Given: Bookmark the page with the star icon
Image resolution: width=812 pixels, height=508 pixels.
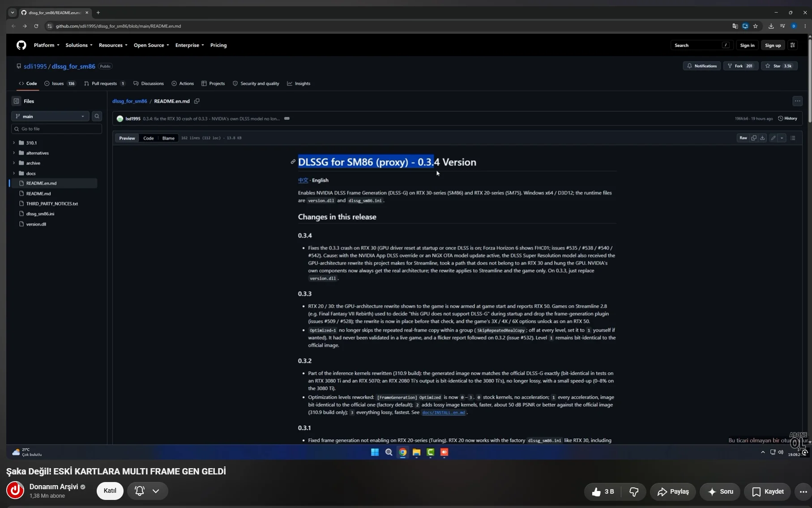Looking at the screenshot, I should coord(756,26).
